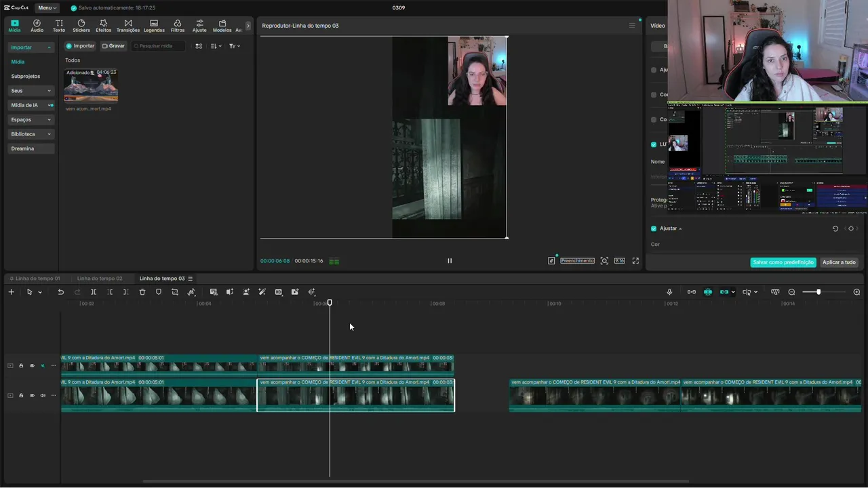Switch media view to grid layout icon

click(199, 46)
